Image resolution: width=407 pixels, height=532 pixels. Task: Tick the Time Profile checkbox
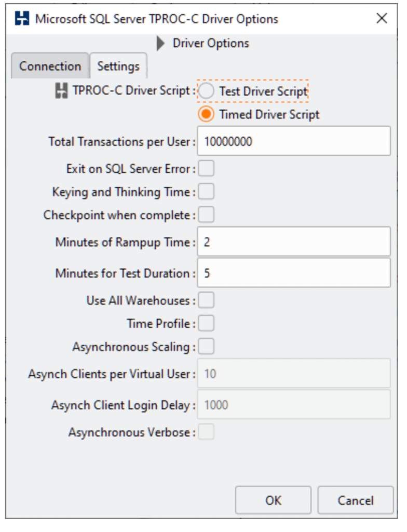(207, 323)
